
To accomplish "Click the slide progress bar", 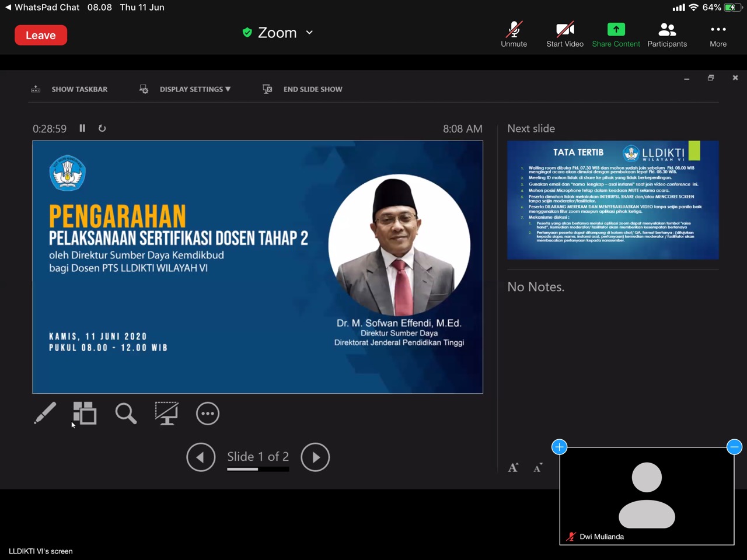I will point(258,469).
